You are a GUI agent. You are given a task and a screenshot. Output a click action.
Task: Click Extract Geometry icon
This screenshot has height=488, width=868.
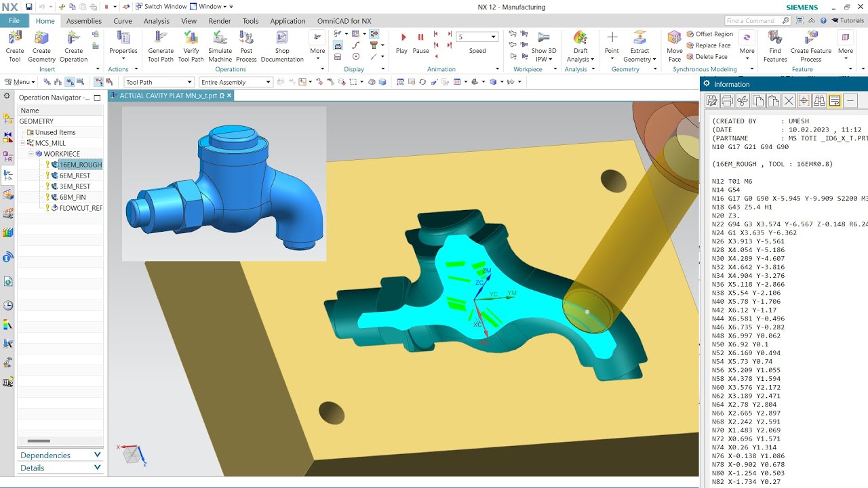639,46
